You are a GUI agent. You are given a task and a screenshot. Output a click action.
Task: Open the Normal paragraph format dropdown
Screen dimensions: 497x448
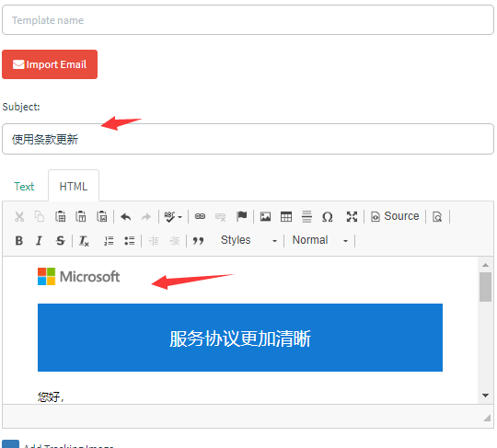point(320,240)
